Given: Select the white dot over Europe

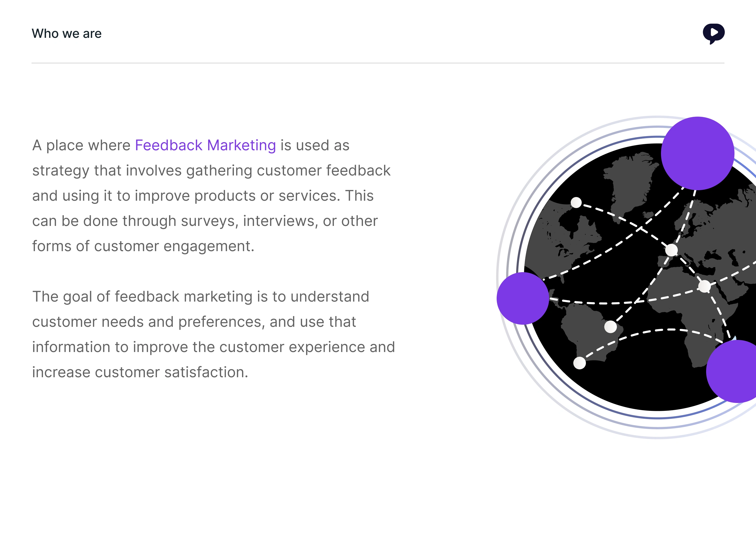Looking at the screenshot, I should click(x=671, y=250).
